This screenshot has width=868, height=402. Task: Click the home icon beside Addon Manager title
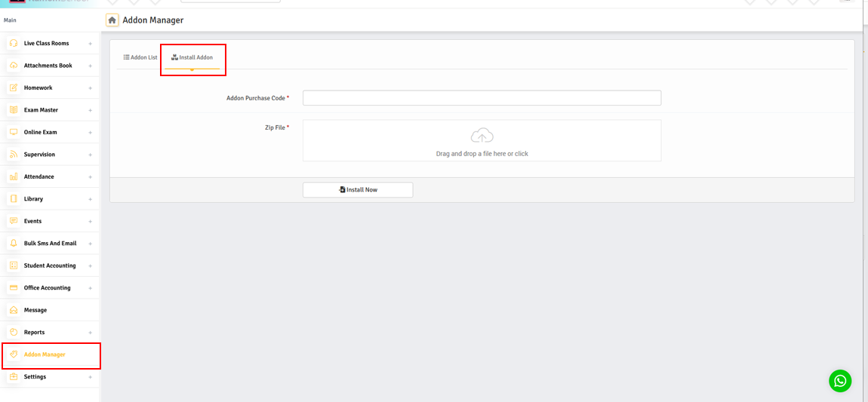112,20
